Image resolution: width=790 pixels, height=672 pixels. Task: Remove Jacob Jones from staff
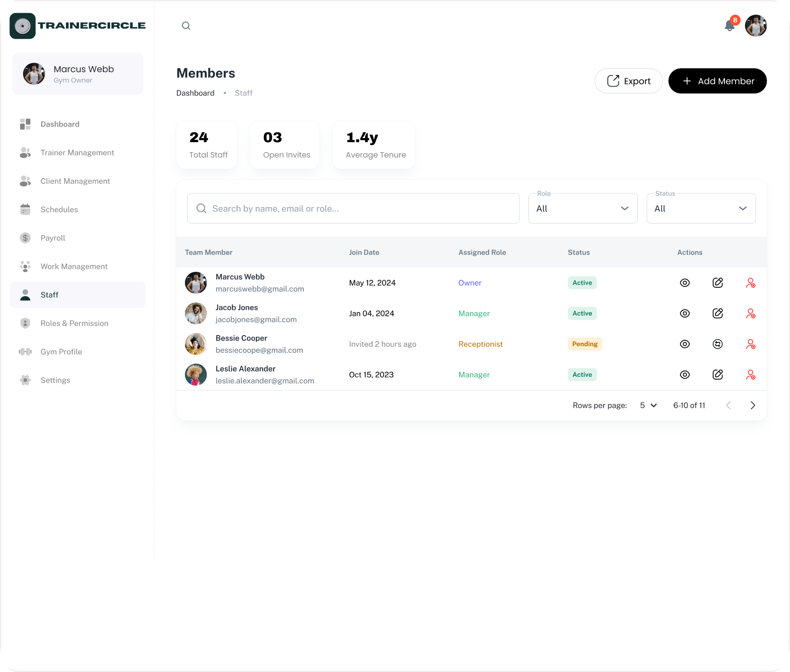tap(751, 313)
